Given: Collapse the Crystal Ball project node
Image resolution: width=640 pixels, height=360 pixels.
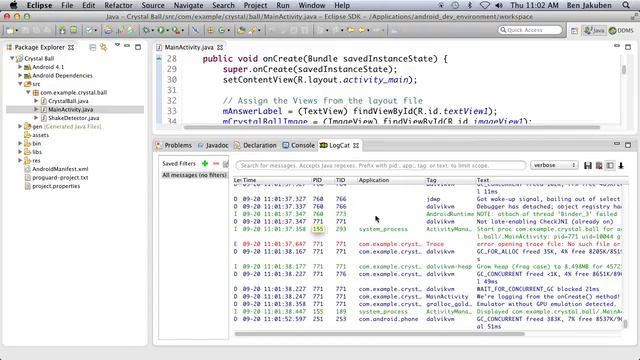Looking at the screenshot, I should [12, 58].
